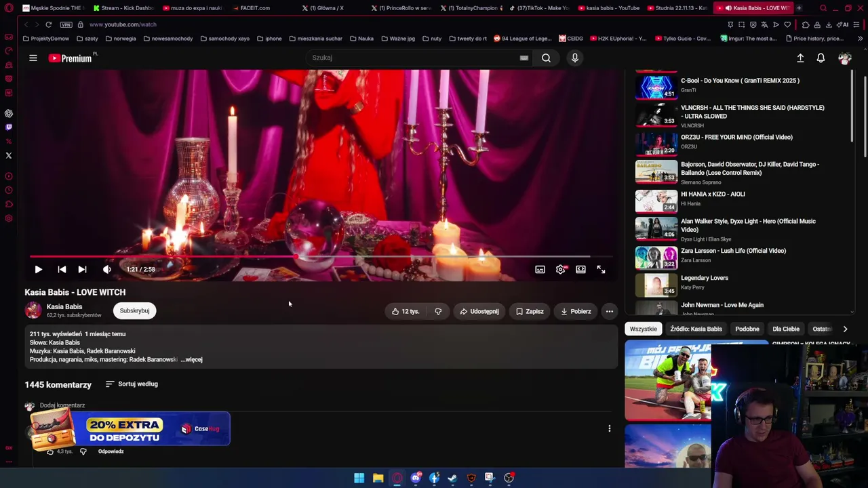Open C-Bool - Do You Know thumbnail
868x488 pixels.
pyautogui.click(x=656, y=86)
